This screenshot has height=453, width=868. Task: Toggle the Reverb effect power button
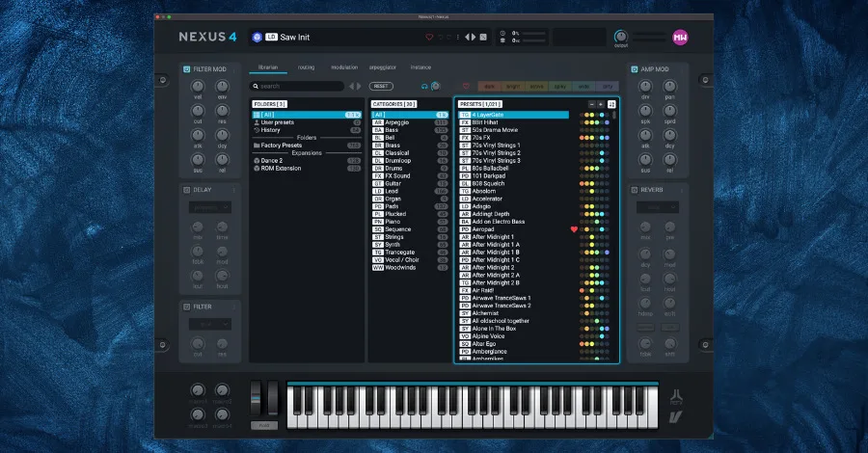635,190
